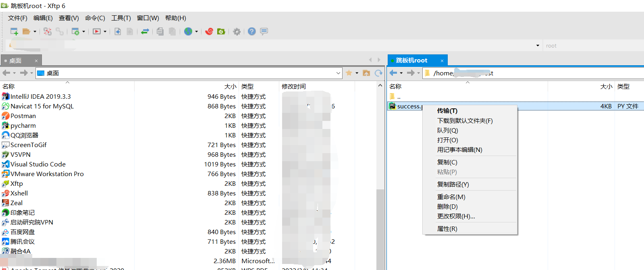Viewport: 644px width, 270px height.
Task: Open the 文件(F) menu
Action: pyautogui.click(x=18, y=18)
